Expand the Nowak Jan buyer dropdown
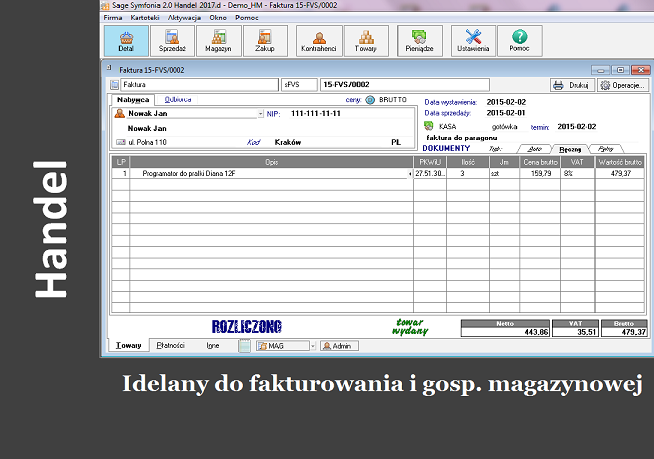654x459 pixels. tap(260, 113)
